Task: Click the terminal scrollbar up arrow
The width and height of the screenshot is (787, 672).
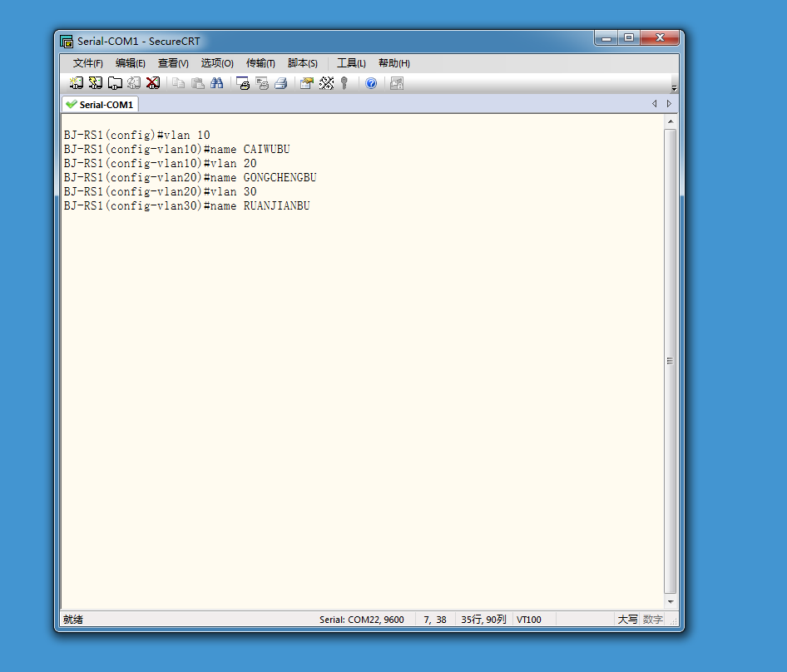Action: coord(671,121)
